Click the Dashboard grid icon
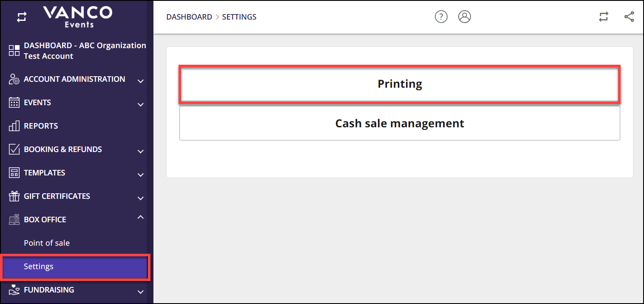 [14, 51]
